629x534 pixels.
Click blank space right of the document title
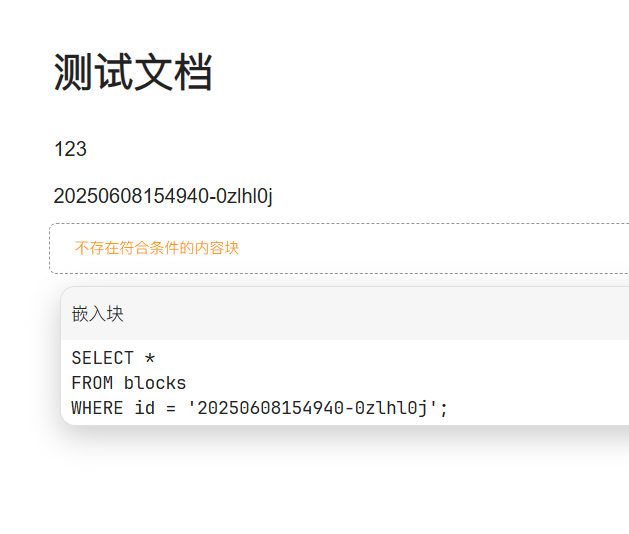[x=420, y=73]
